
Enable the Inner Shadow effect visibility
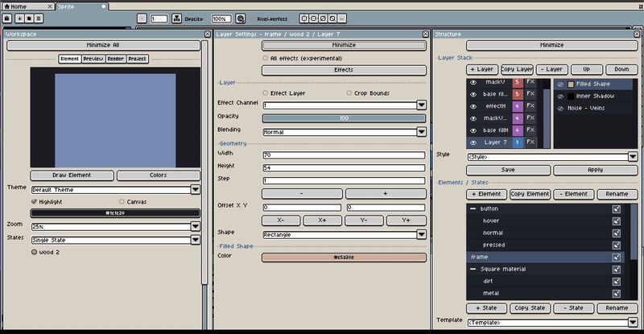pos(560,97)
